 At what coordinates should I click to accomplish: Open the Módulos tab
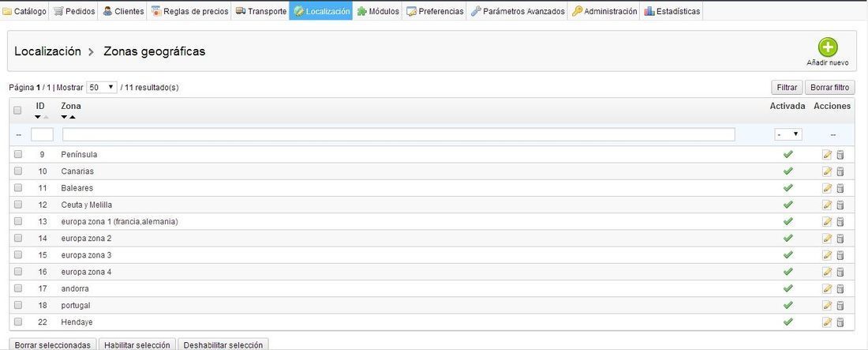click(378, 11)
